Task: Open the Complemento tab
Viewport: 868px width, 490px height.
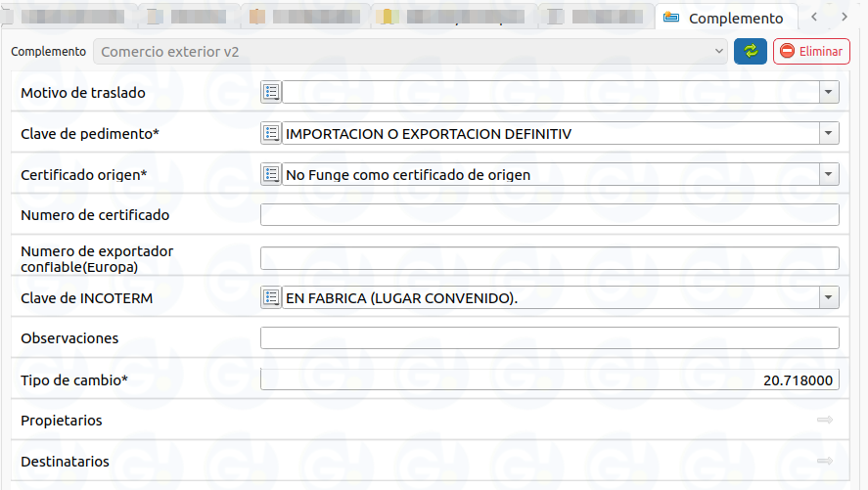Action: coord(726,18)
